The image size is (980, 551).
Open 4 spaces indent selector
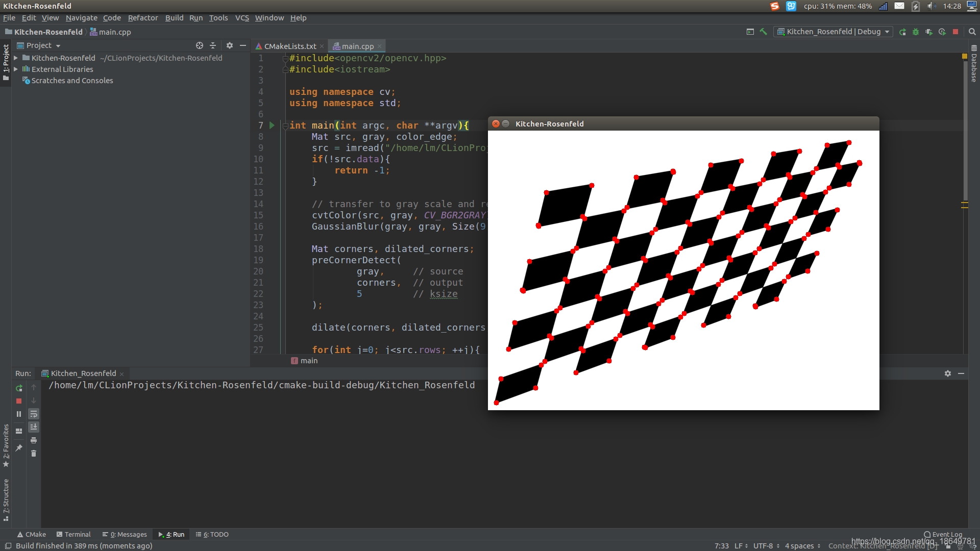tap(802, 546)
